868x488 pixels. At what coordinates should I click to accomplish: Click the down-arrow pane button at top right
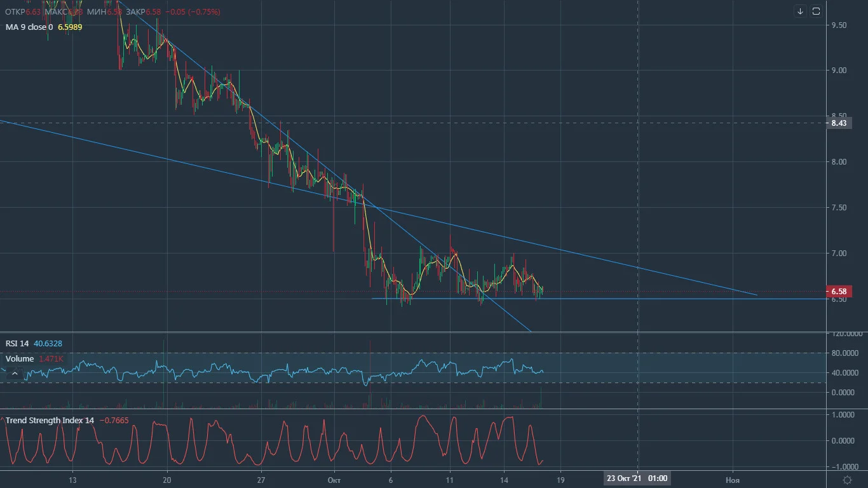pyautogui.click(x=800, y=11)
